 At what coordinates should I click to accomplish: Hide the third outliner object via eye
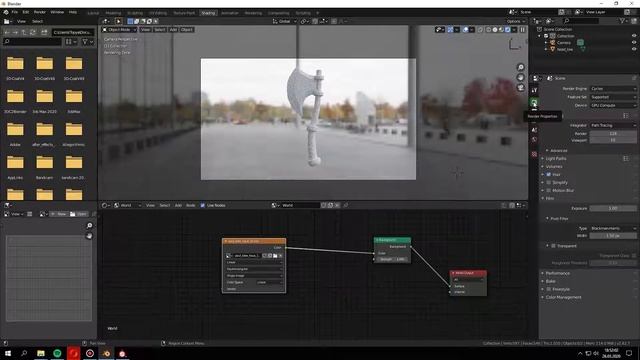coord(634,49)
